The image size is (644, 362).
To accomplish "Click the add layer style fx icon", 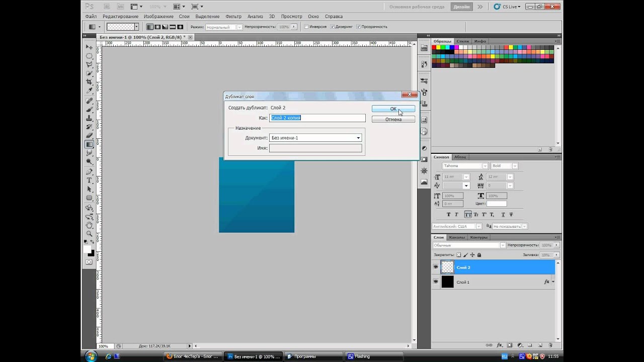I will pyautogui.click(x=500, y=345).
